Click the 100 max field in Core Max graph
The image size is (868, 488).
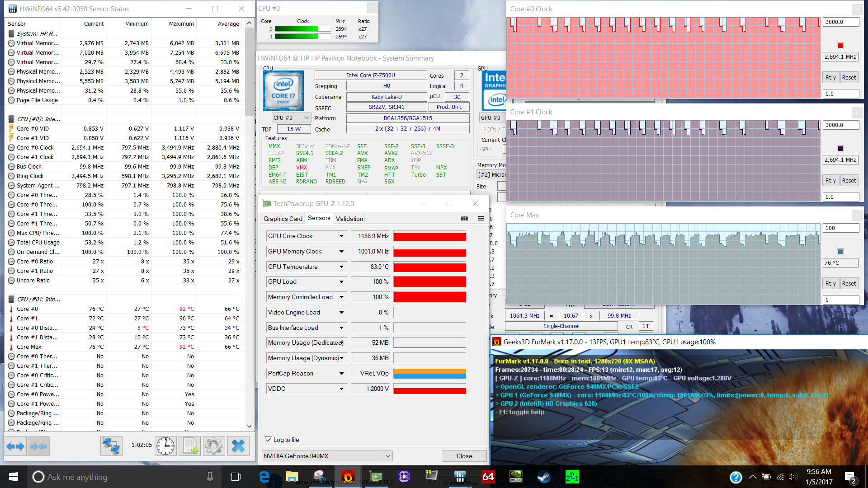coord(841,228)
